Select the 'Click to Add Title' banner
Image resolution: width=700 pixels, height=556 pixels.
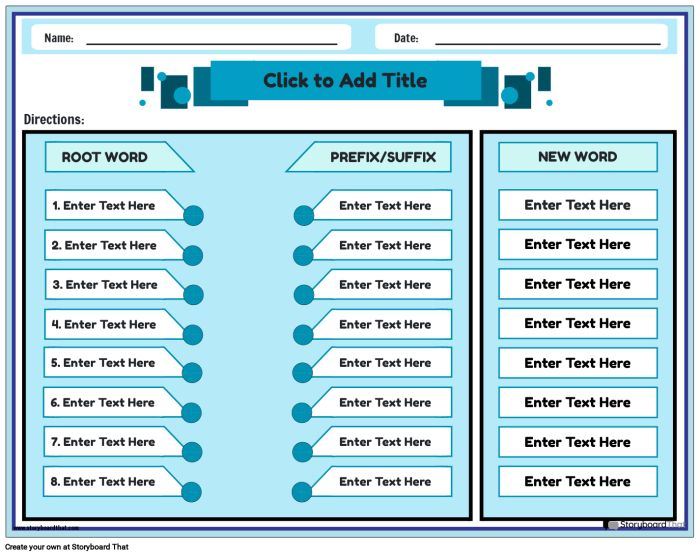(346, 81)
